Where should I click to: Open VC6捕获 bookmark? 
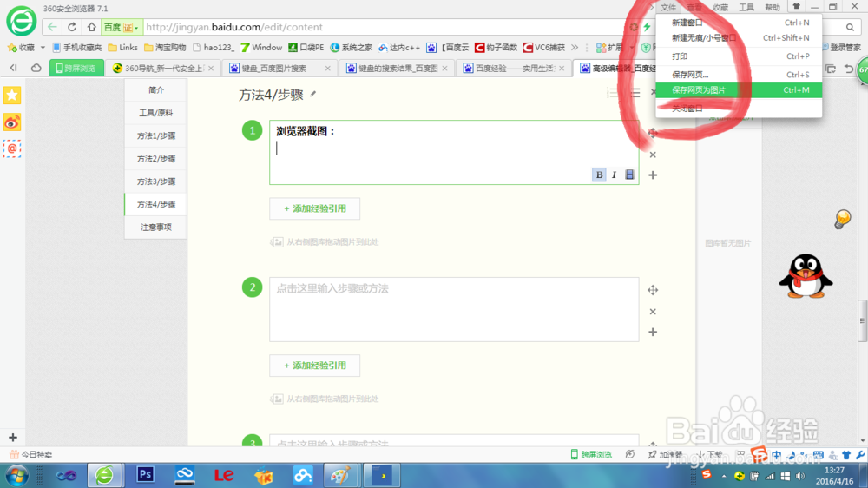544,48
